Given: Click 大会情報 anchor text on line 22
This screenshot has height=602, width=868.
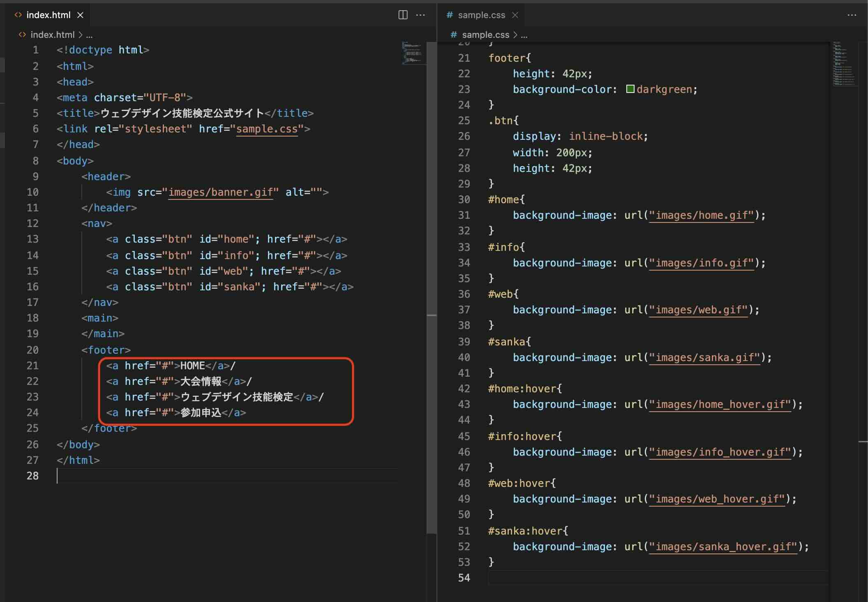Looking at the screenshot, I should pos(201,382).
